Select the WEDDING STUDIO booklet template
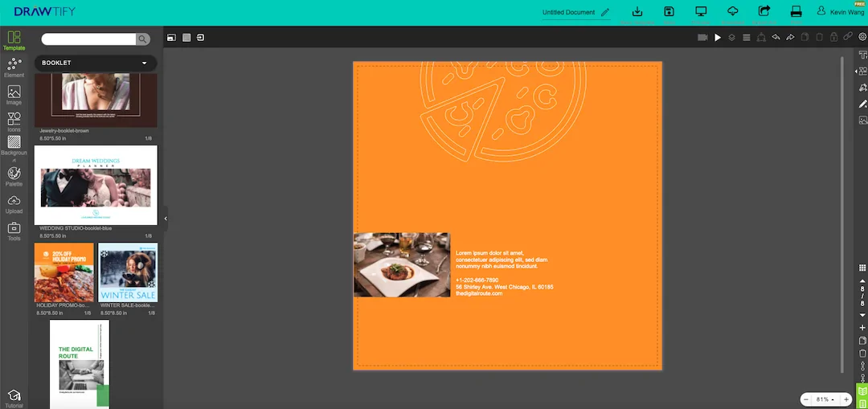The width and height of the screenshot is (868, 409). click(96, 186)
